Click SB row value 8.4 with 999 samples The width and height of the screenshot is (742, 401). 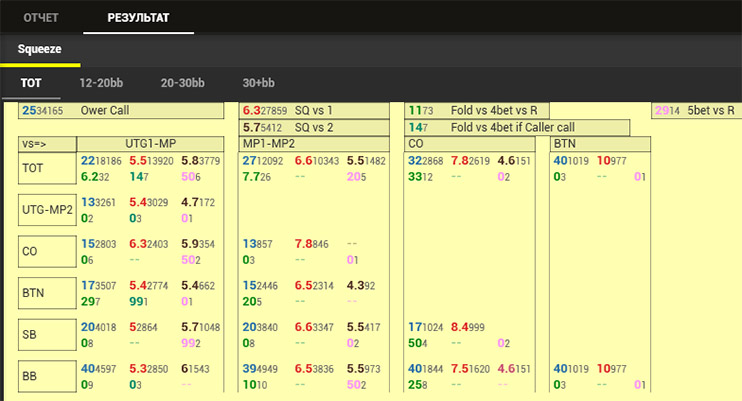468,328
